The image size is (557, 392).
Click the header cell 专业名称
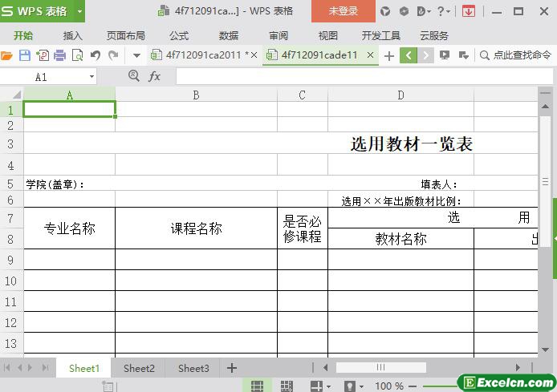click(70, 228)
